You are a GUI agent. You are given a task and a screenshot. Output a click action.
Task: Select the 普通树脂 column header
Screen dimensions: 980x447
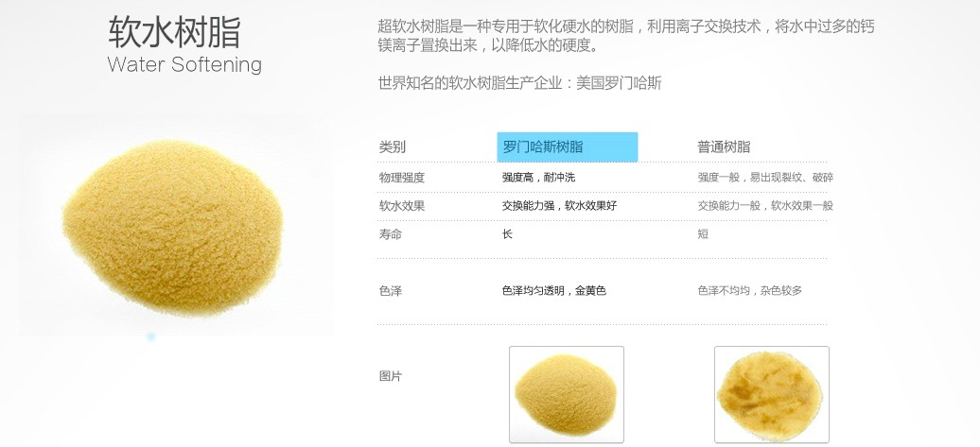click(724, 147)
